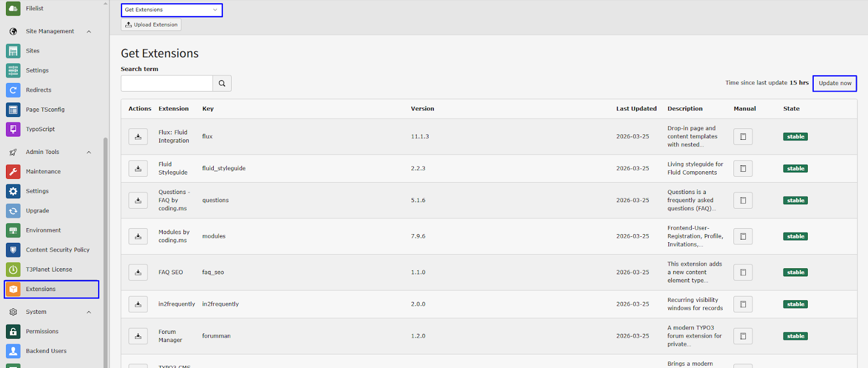Collapse the Admin Tools section
This screenshot has width=868, height=368.
pos(89,152)
